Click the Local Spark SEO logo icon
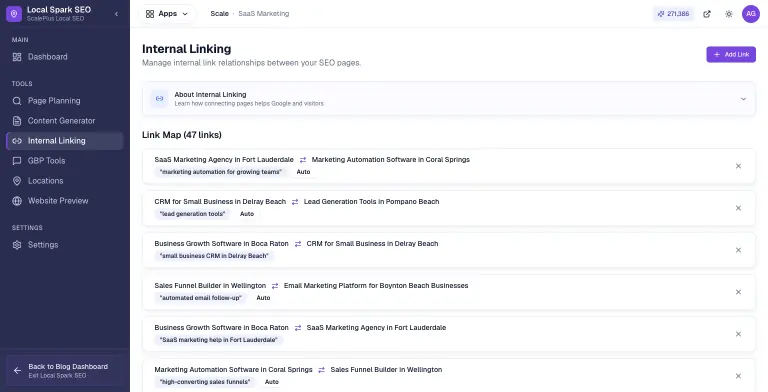 tap(14, 14)
